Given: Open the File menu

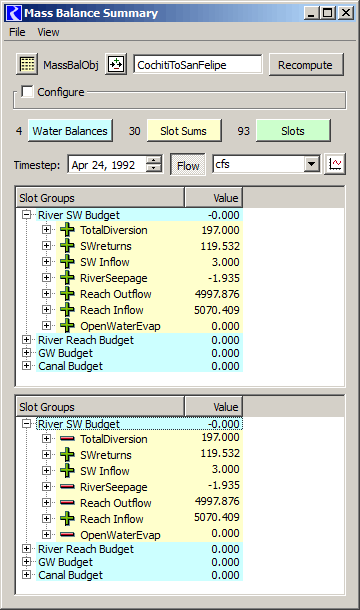Looking at the screenshot, I should click(17, 32).
